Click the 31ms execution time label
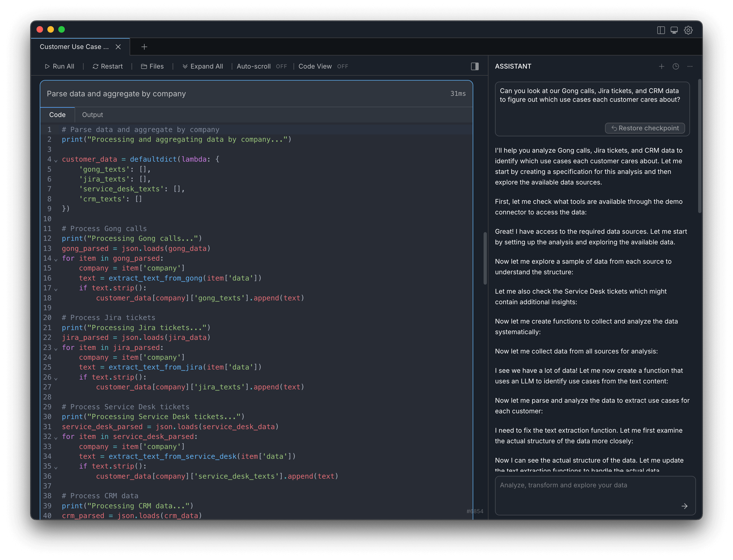 (x=458, y=94)
